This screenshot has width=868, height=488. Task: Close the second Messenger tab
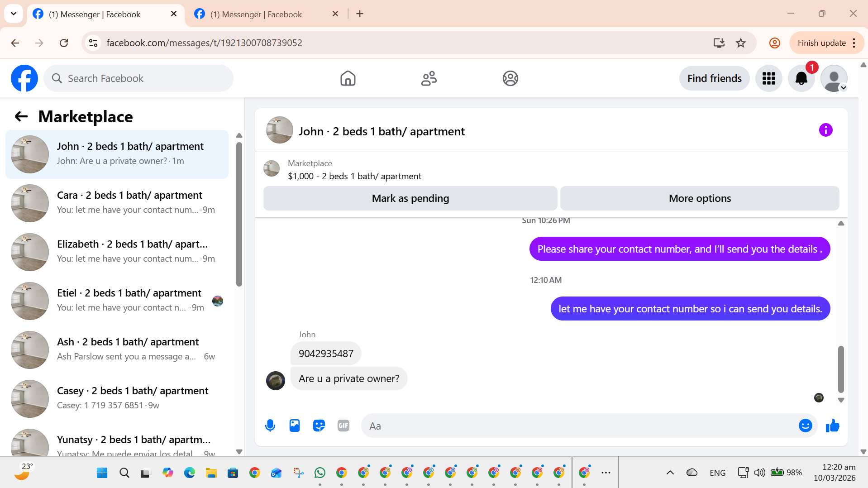(335, 14)
